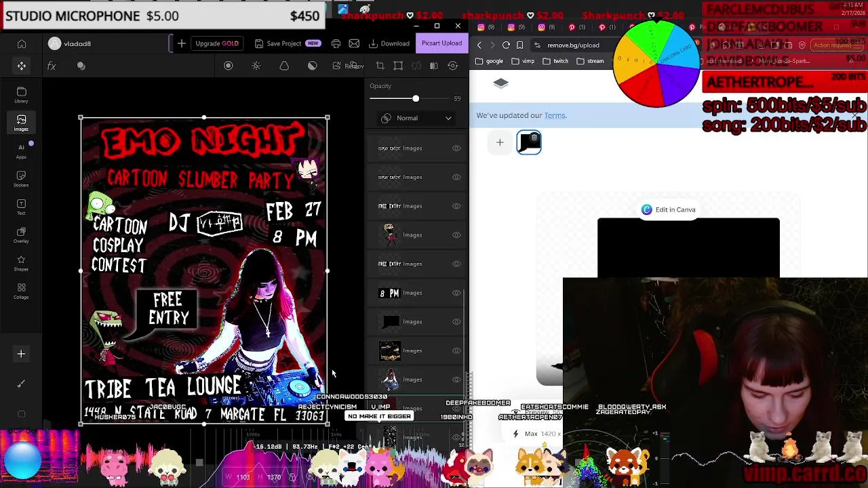Open the blend circles tool beside fx
This screenshot has height=488, width=868.
[x=81, y=66]
